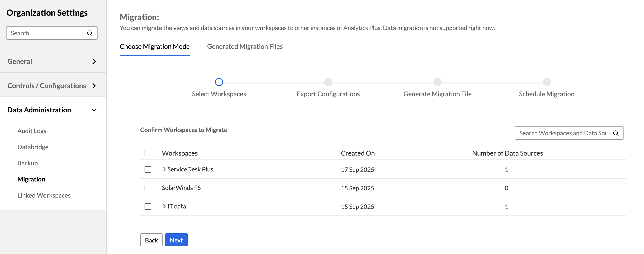Click the workspace search magnifier icon
The height and width of the screenshot is (254, 644).
point(616,133)
